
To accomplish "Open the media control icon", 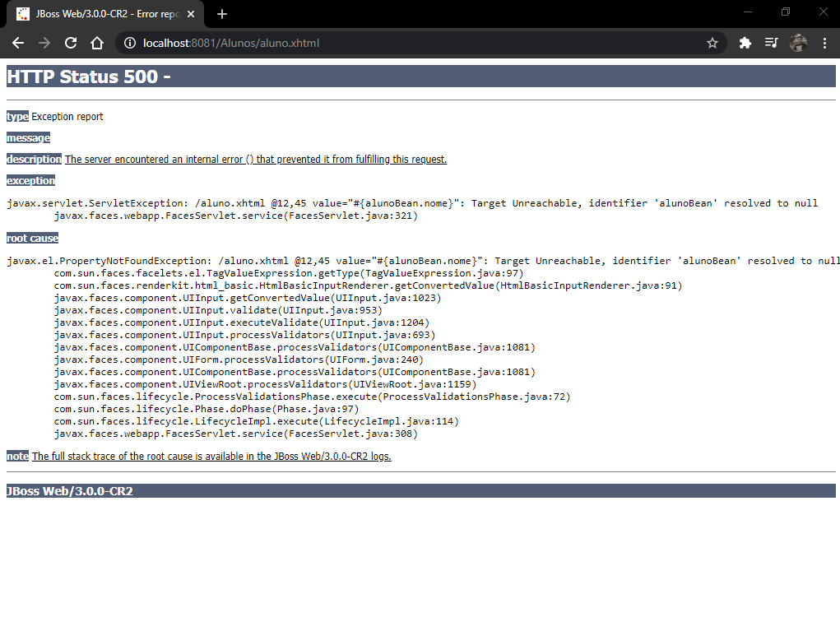I will [x=771, y=43].
